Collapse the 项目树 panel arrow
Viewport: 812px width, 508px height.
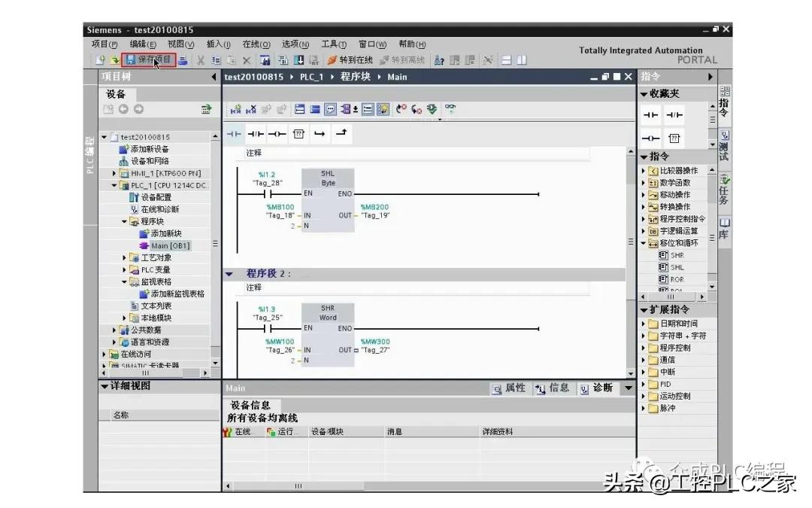tap(214, 77)
